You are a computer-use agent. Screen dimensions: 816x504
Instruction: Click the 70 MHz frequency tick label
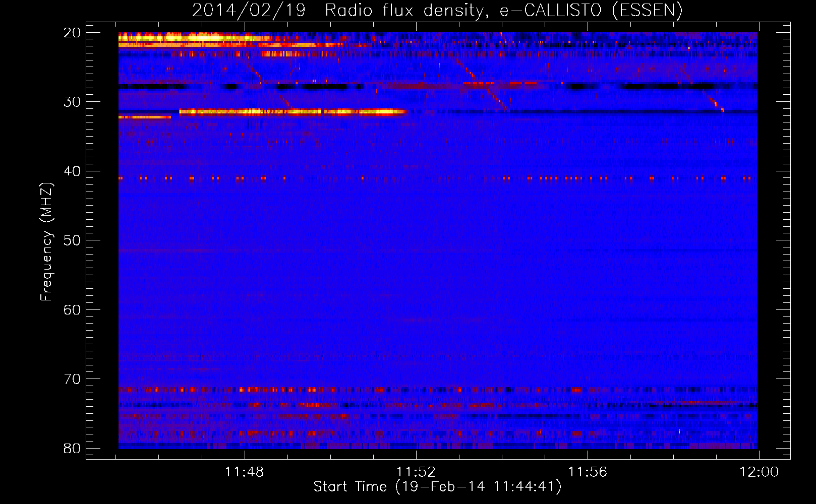click(72, 379)
